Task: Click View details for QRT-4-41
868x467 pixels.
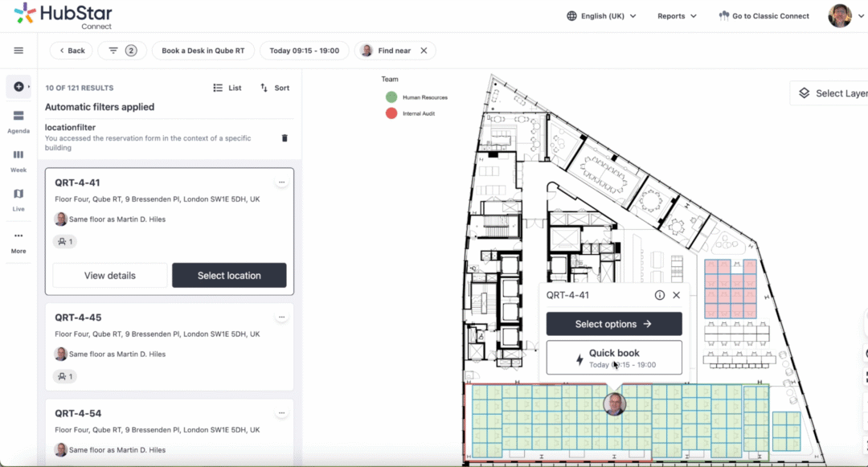Action: [110, 276]
